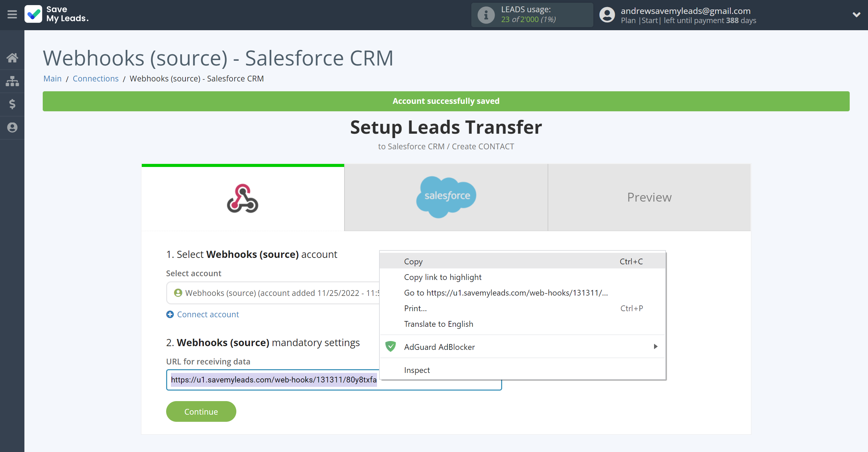Click the Go to savemyleads URL option
The width and height of the screenshot is (868, 452).
click(505, 293)
